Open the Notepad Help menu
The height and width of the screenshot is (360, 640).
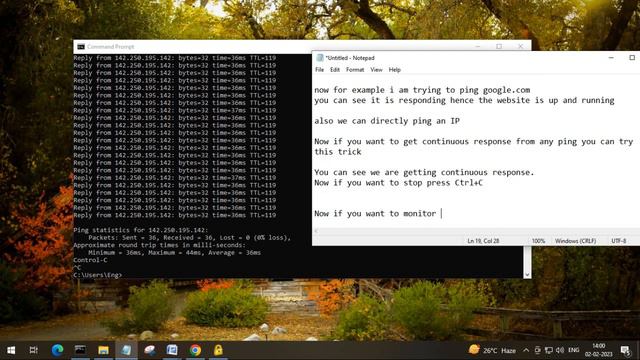click(394, 70)
